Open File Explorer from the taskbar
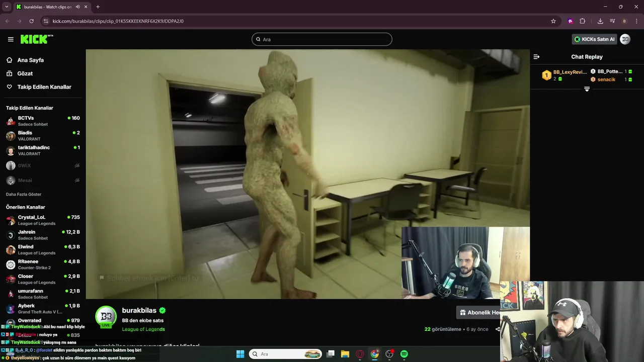Image resolution: width=644 pixels, height=362 pixels. coord(345,354)
